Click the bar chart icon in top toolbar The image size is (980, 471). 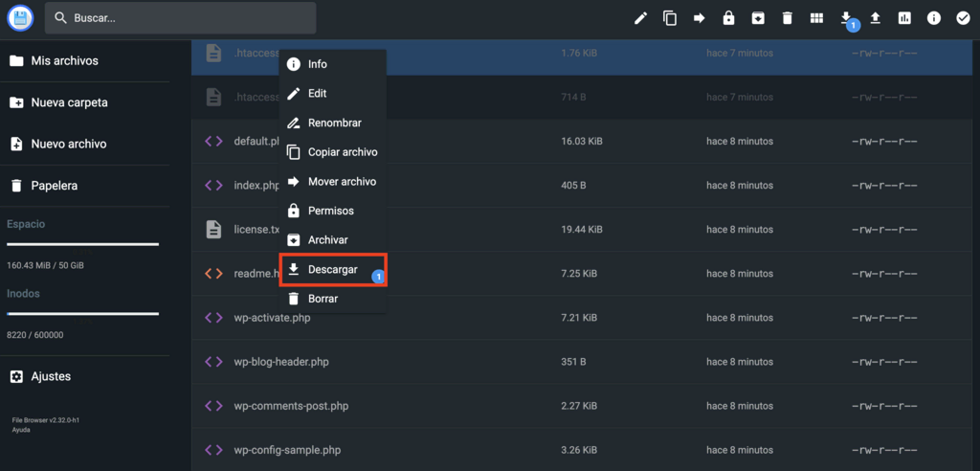(904, 18)
